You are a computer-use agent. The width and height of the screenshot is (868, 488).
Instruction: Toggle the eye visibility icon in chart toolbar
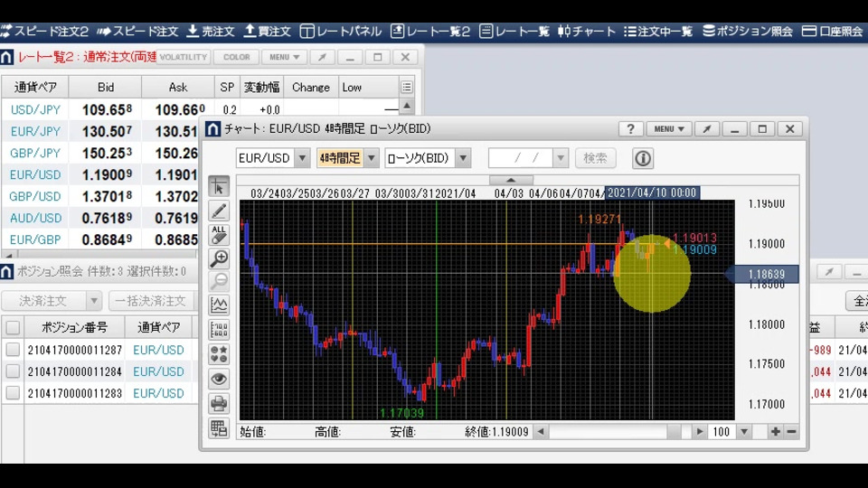click(x=219, y=379)
